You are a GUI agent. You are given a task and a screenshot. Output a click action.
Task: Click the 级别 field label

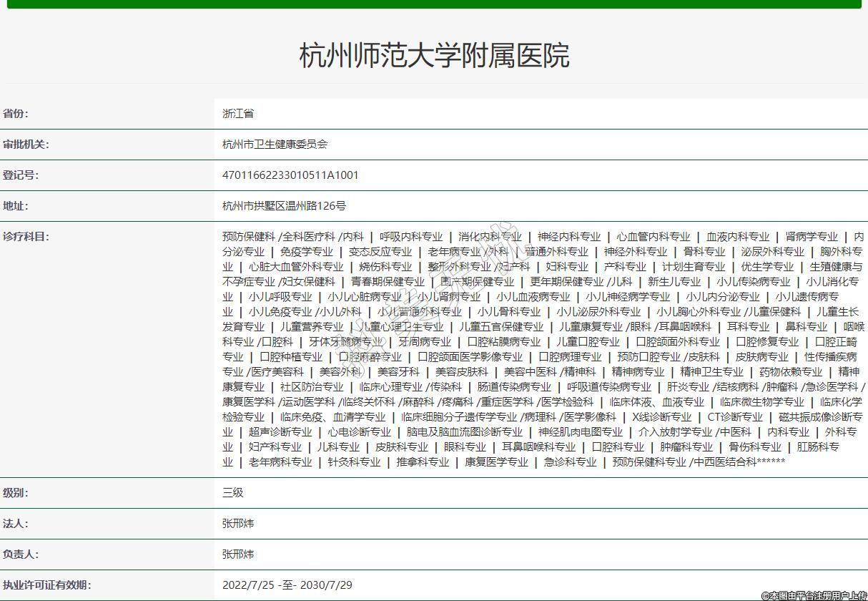point(16,492)
